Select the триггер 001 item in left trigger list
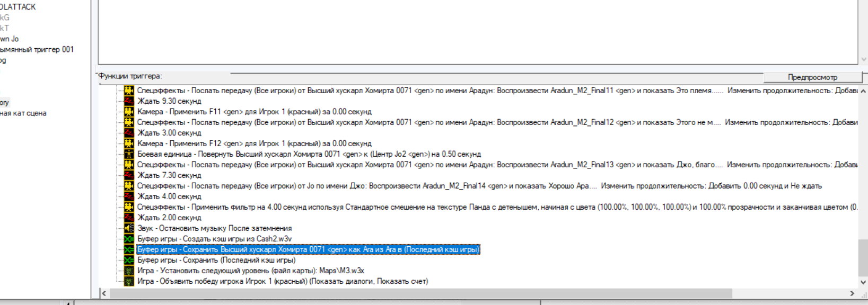 [x=37, y=49]
